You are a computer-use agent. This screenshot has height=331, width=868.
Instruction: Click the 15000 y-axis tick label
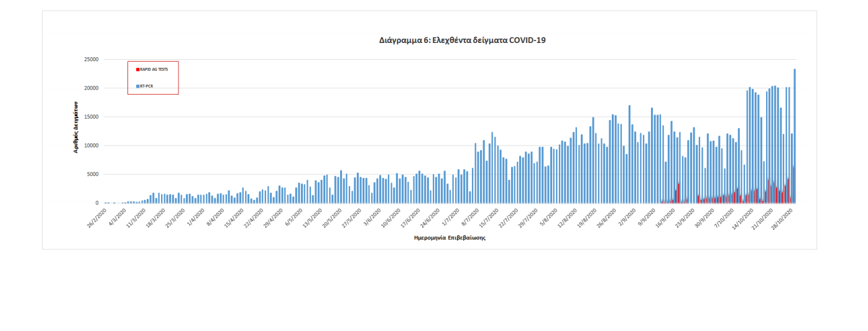(91, 117)
